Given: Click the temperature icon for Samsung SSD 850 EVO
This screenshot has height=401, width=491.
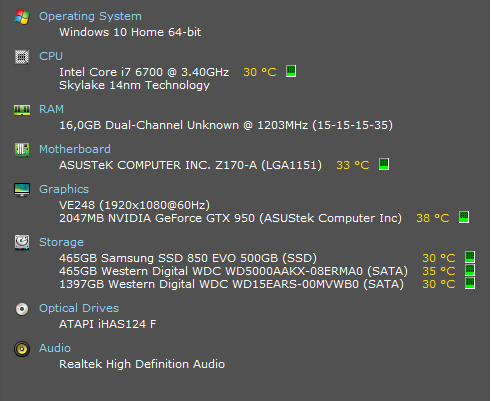Looking at the screenshot, I should pos(470,257).
